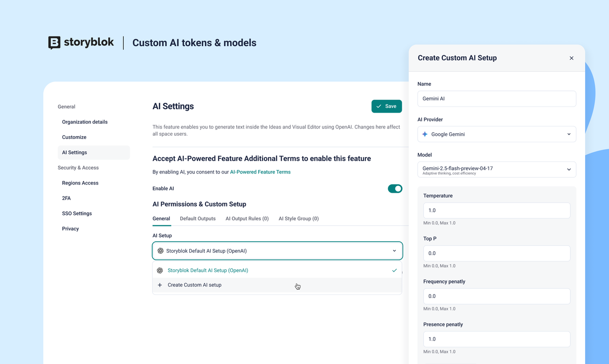Open the AI Provider dropdown

(x=497, y=134)
